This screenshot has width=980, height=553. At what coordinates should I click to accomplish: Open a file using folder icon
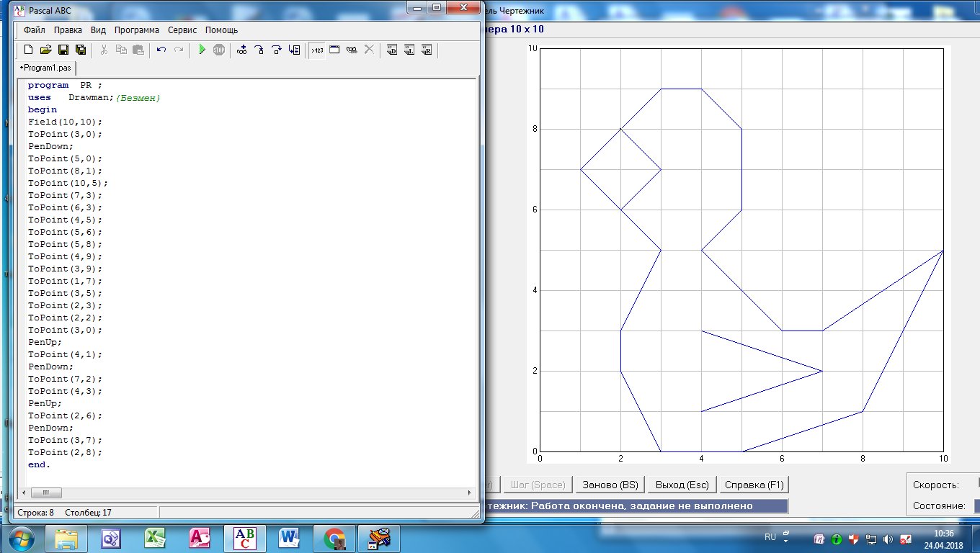click(45, 50)
